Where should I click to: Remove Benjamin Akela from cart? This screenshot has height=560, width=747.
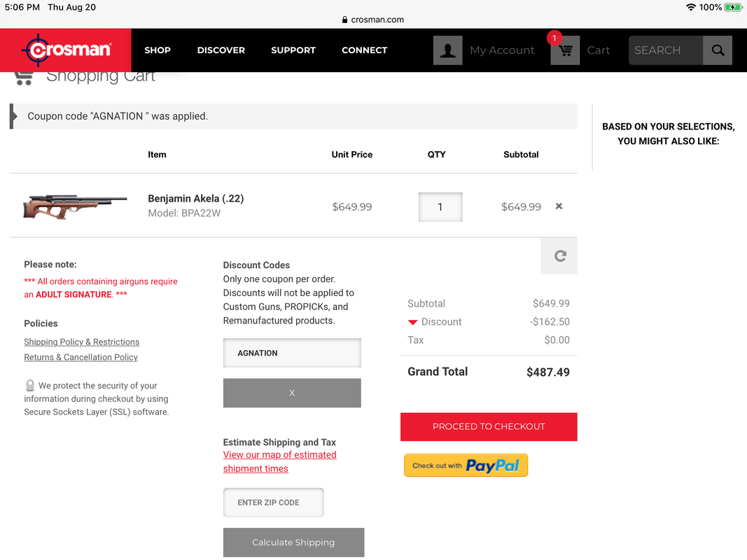click(559, 206)
